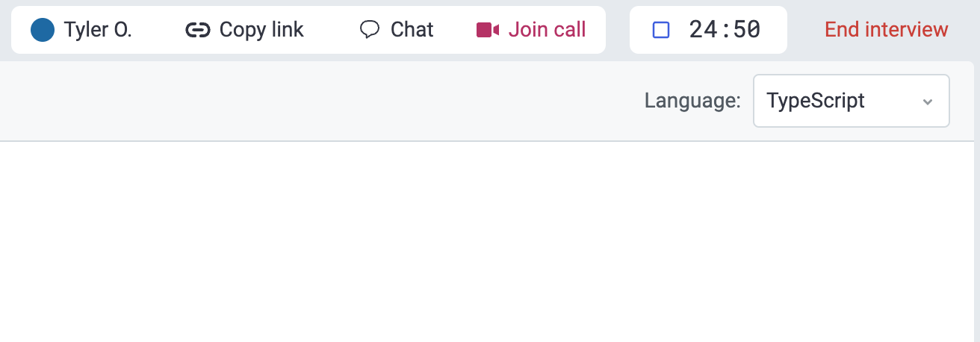Click the Chat text label
Viewport: 980px width, 342px height.
pos(412,30)
